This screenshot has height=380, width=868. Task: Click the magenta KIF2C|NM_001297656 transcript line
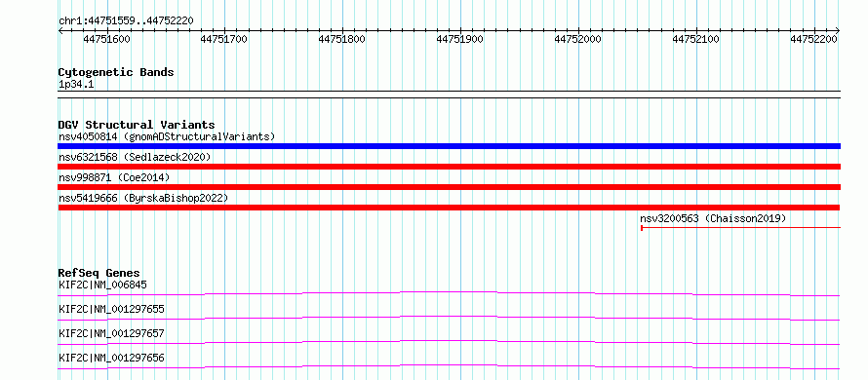[x=449, y=366]
